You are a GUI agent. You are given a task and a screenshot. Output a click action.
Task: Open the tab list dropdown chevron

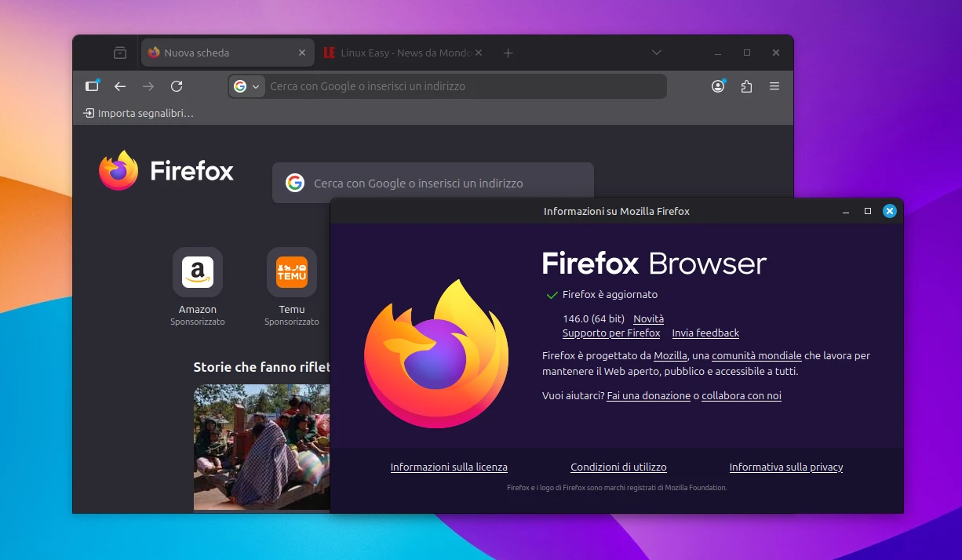[x=657, y=53]
